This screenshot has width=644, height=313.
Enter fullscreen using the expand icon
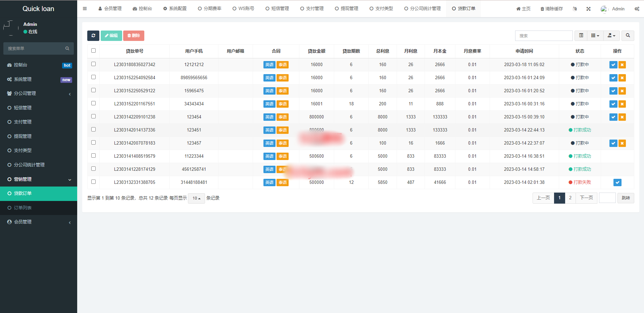click(588, 9)
